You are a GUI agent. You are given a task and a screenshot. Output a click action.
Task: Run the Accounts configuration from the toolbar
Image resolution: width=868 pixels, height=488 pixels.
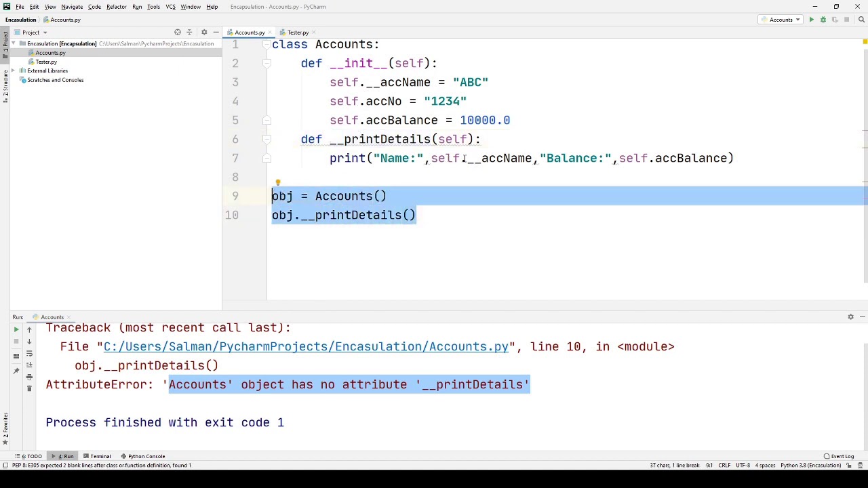tap(811, 20)
